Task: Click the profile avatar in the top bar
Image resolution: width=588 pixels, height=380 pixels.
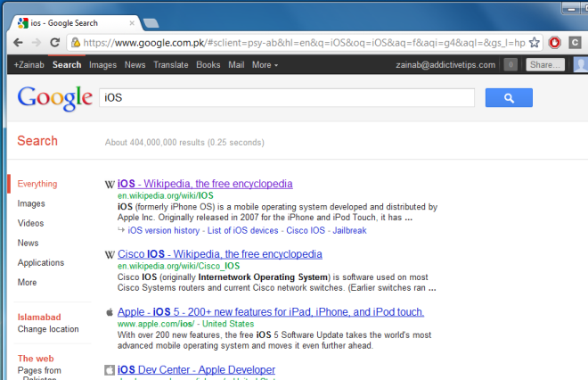Action: coord(581,64)
